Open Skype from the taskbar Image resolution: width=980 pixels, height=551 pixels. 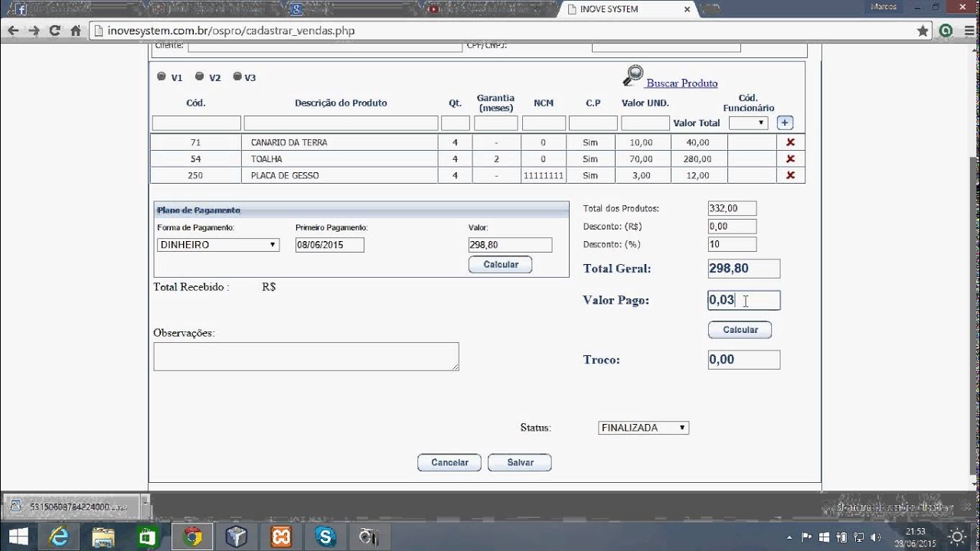[325, 536]
